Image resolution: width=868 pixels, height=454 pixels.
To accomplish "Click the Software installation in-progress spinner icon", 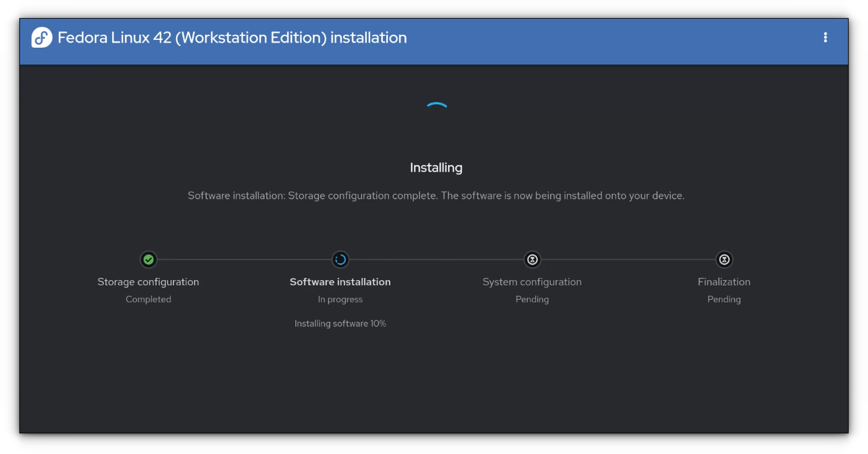I will tap(340, 260).
